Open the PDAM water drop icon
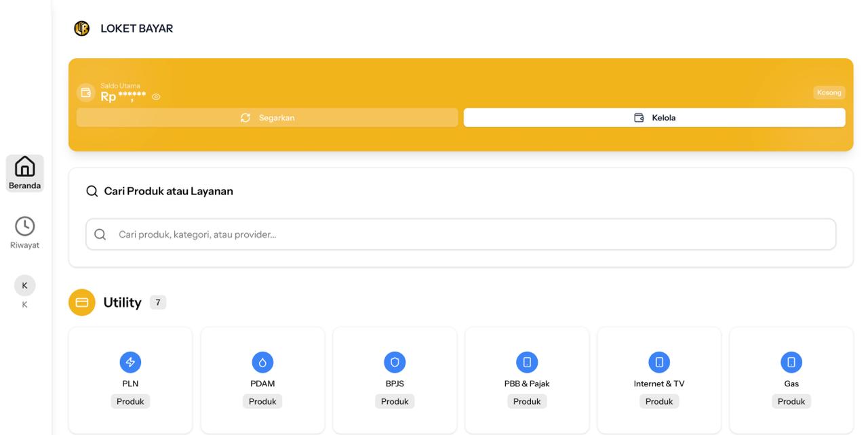This screenshot has height=435, width=868. pos(262,362)
